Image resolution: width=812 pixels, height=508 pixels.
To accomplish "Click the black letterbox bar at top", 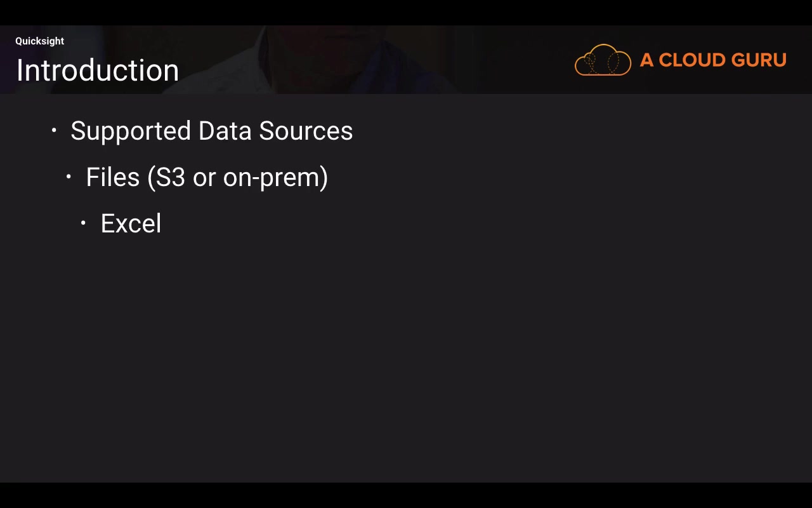I will coord(406,12).
